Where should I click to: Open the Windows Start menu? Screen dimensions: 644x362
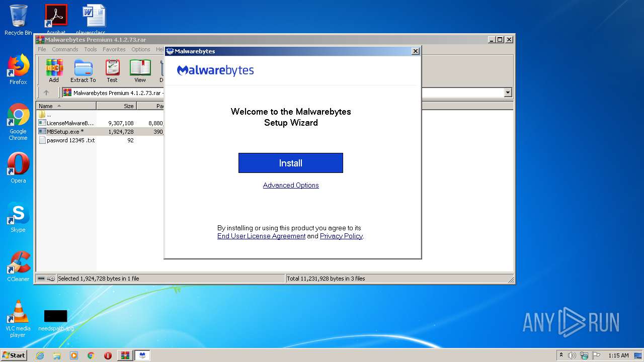[x=14, y=355]
